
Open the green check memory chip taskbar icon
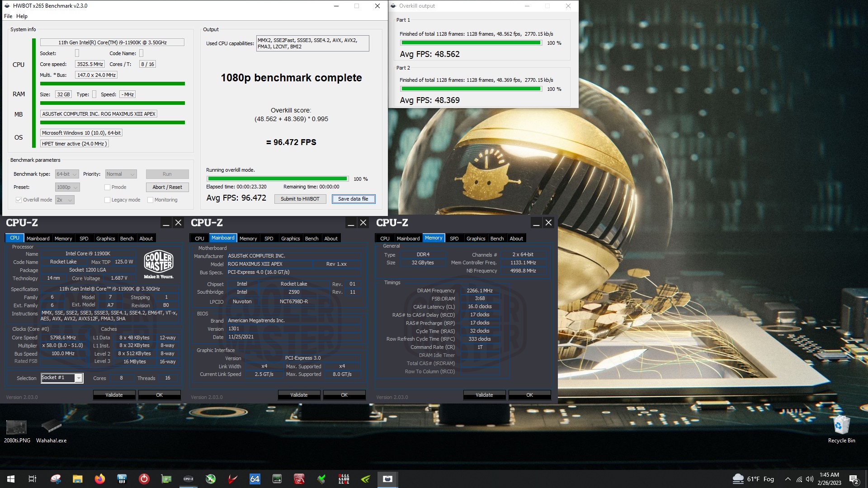[x=321, y=479]
